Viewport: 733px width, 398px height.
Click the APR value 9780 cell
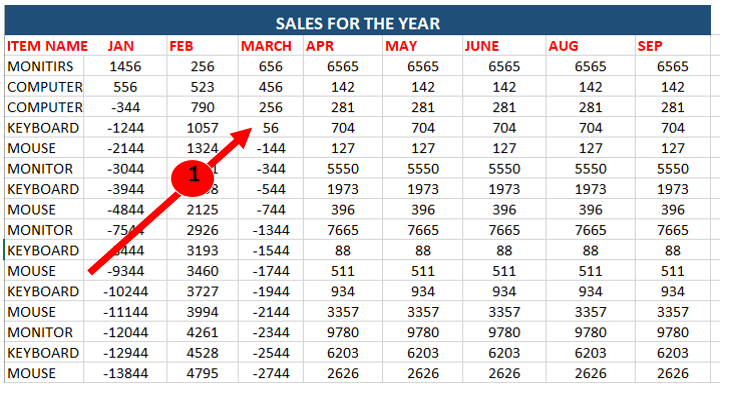(x=343, y=332)
